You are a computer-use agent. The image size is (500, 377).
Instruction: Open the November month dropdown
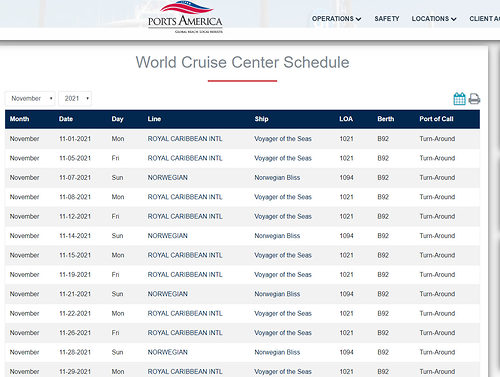click(30, 98)
